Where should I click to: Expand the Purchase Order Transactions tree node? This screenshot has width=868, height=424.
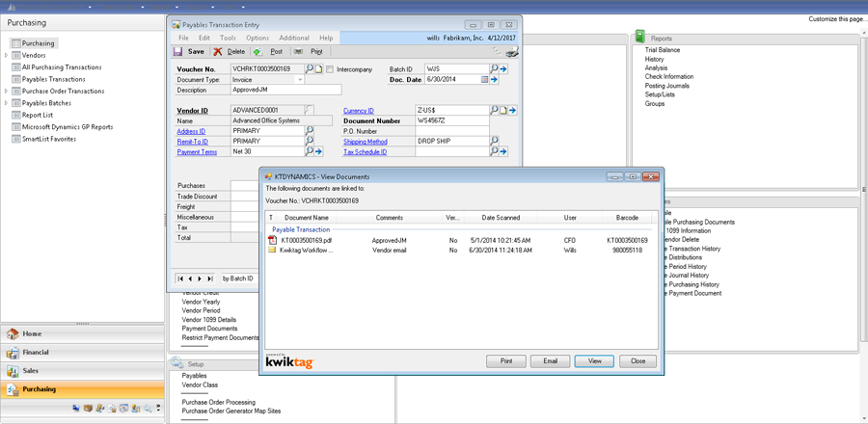coord(6,92)
